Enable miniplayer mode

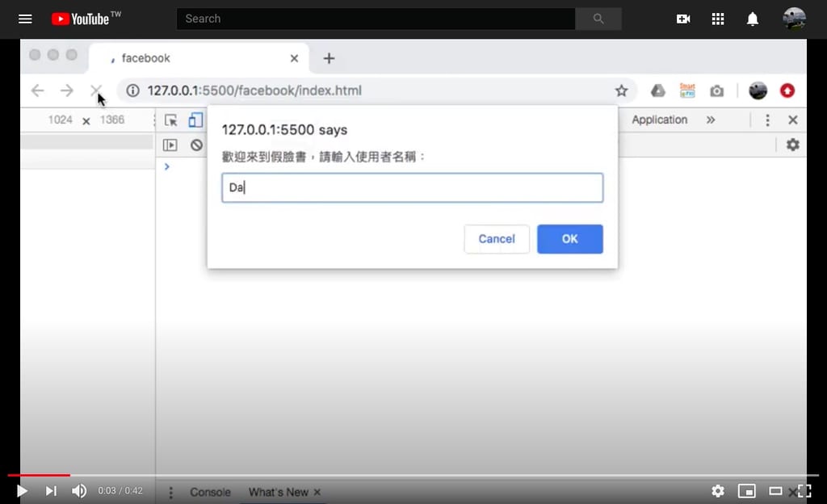[747, 491]
